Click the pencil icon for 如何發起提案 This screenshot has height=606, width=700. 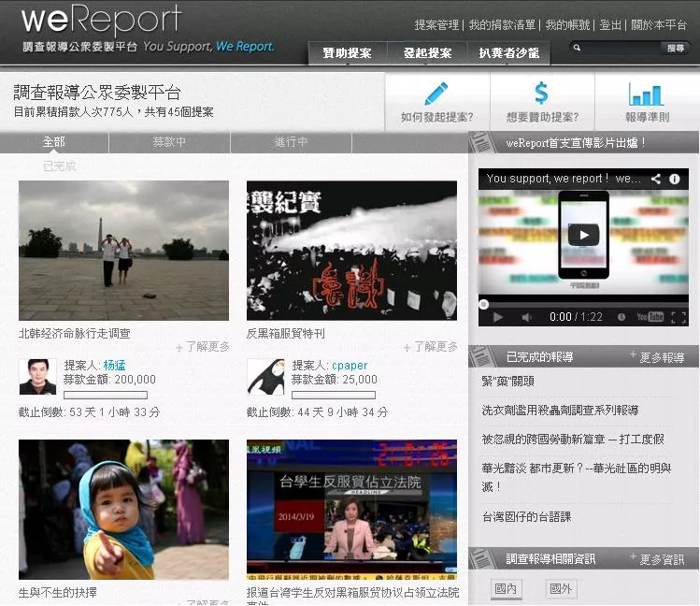pos(436,94)
